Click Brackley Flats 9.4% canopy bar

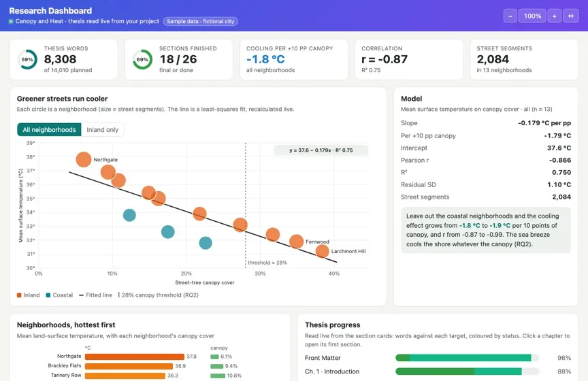pos(216,366)
